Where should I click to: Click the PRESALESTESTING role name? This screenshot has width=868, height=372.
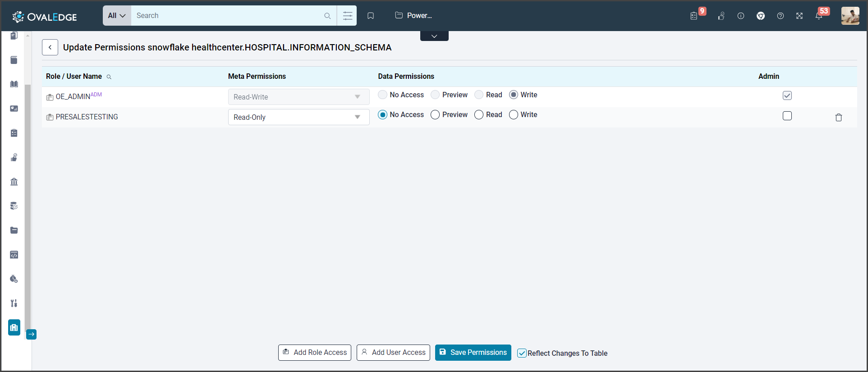(x=87, y=117)
